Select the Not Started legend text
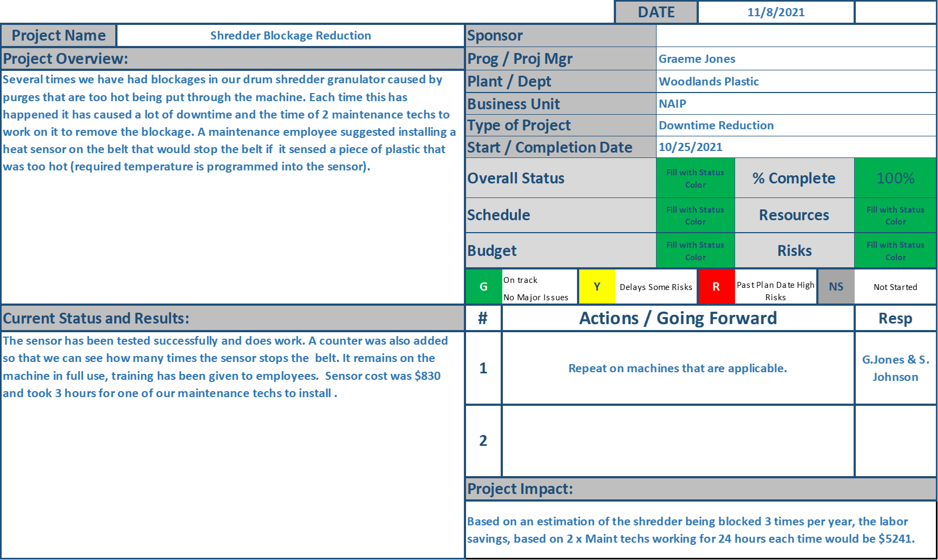This screenshot has width=938, height=560. [895, 287]
